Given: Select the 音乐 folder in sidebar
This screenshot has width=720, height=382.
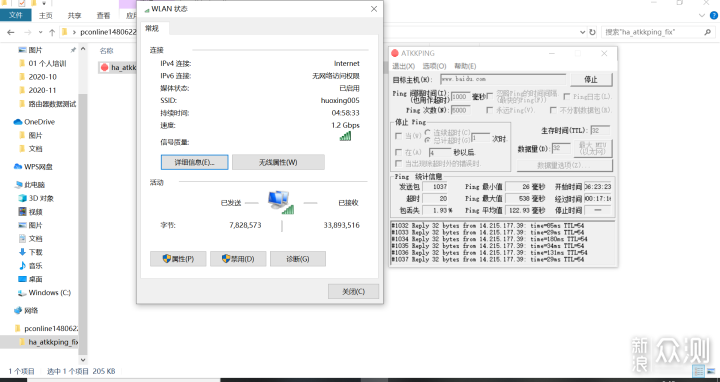Looking at the screenshot, I should coord(31,265).
